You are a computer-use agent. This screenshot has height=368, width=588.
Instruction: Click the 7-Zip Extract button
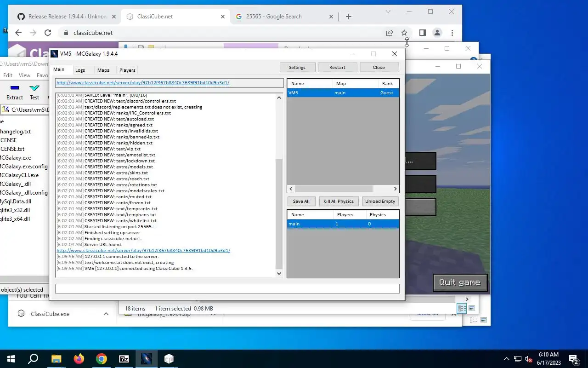point(15,92)
